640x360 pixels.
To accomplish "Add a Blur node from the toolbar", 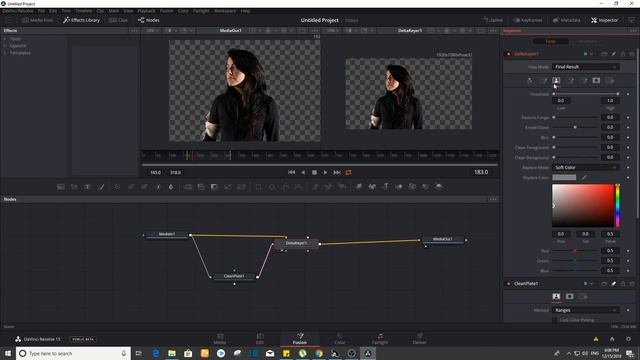I will click(x=171, y=187).
